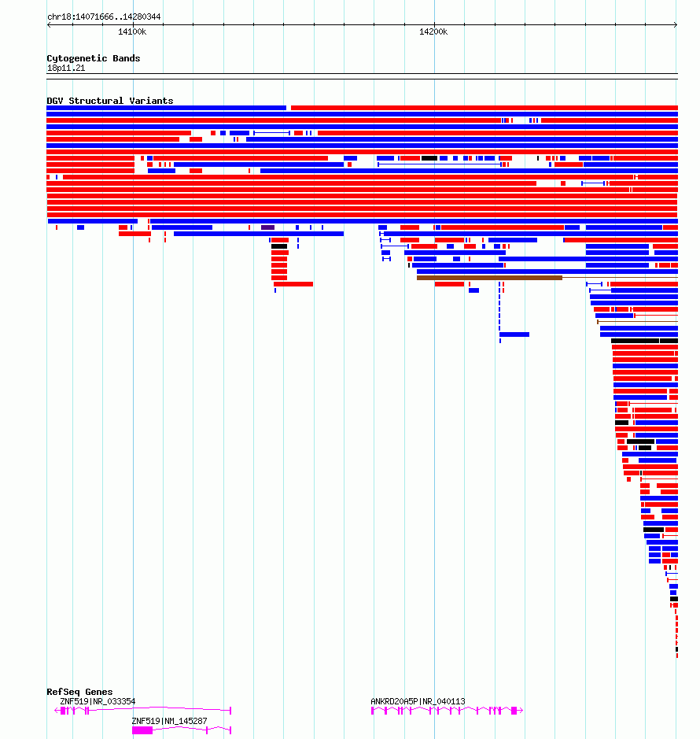Click the ZNF519|NR_033354 gene label

coord(98,701)
